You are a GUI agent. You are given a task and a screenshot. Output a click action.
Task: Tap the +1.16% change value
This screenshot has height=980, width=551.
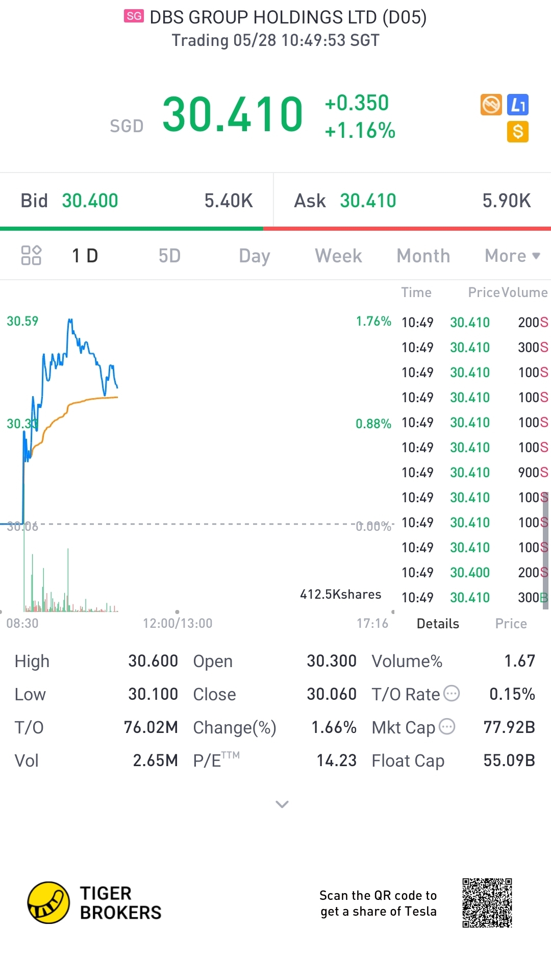point(360,131)
